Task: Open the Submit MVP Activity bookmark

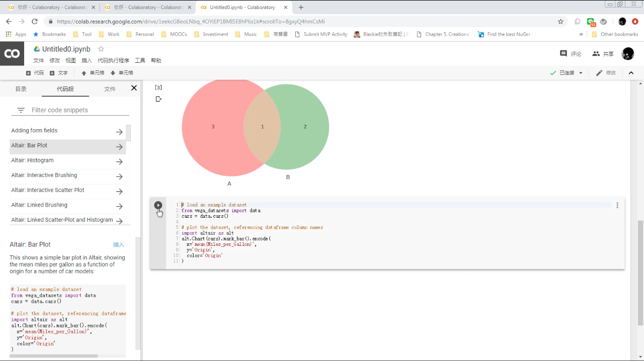Action: (321, 34)
